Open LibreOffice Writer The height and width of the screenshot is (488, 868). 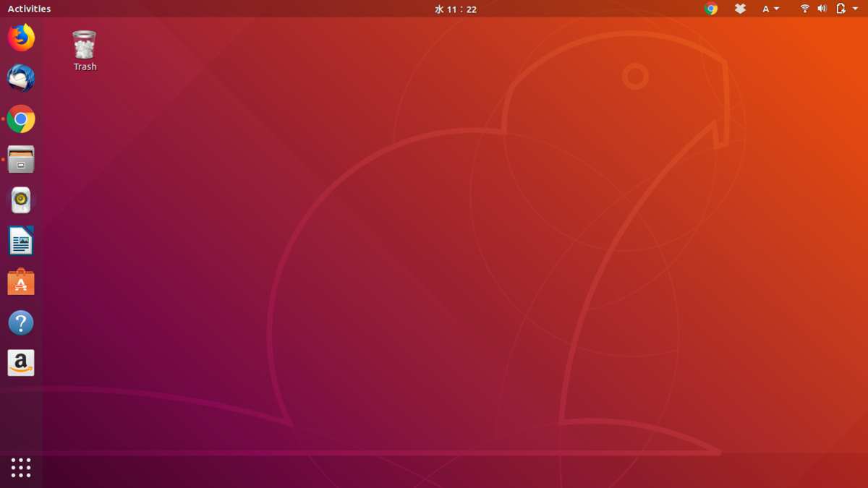pos(21,240)
